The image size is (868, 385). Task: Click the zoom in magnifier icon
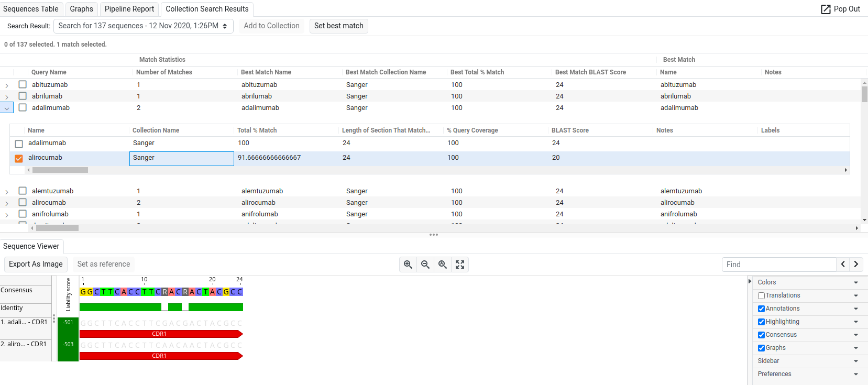pyautogui.click(x=408, y=265)
